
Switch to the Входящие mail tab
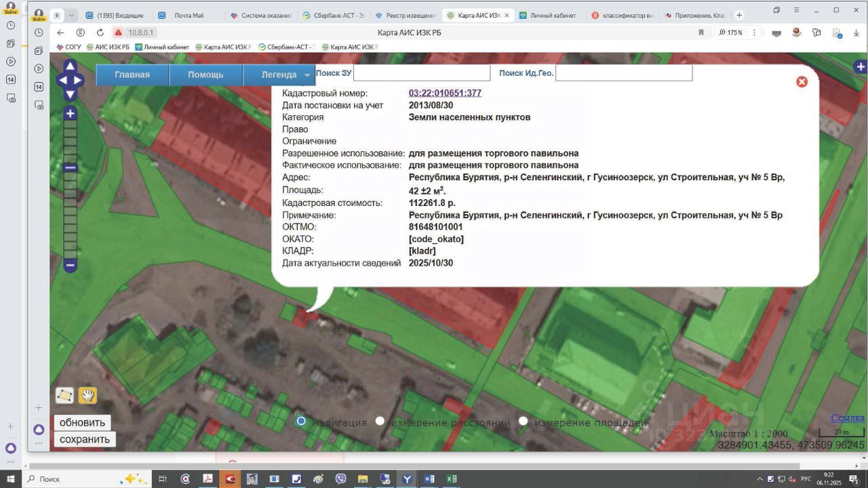[x=115, y=15]
